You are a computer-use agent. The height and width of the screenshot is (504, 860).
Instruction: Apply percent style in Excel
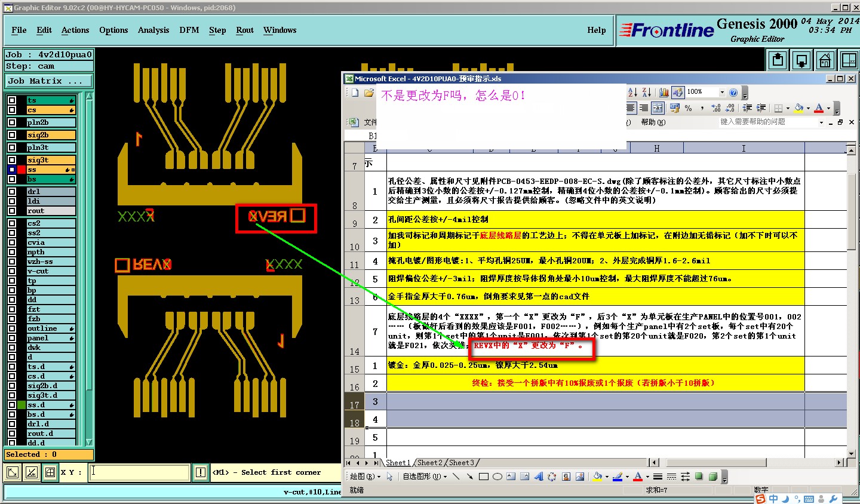(689, 108)
